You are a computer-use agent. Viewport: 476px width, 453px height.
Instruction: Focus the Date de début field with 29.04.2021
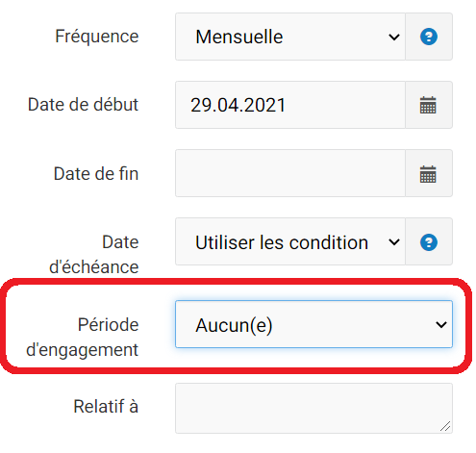(x=290, y=105)
